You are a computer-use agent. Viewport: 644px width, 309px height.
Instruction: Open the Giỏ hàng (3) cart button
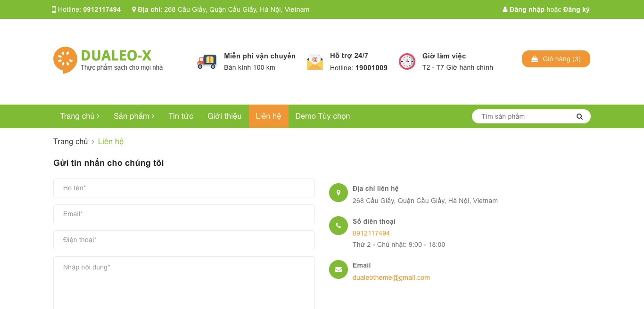click(556, 59)
